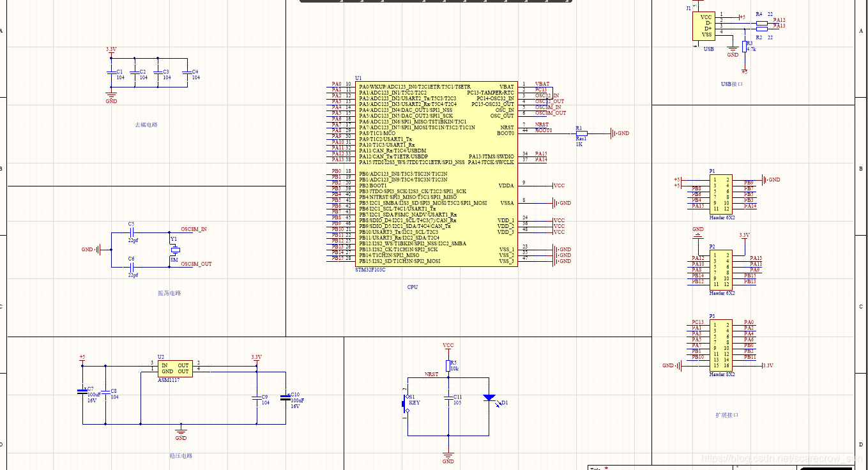Click the BOOT0 net label at pin 44
The height and width of the screenshot is (470, 868).
click(544, 130)
